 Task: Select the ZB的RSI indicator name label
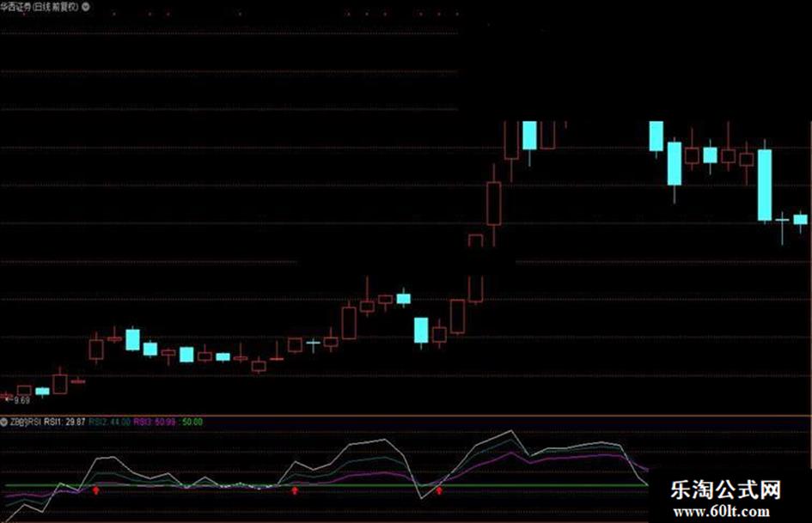click(26, 422)
